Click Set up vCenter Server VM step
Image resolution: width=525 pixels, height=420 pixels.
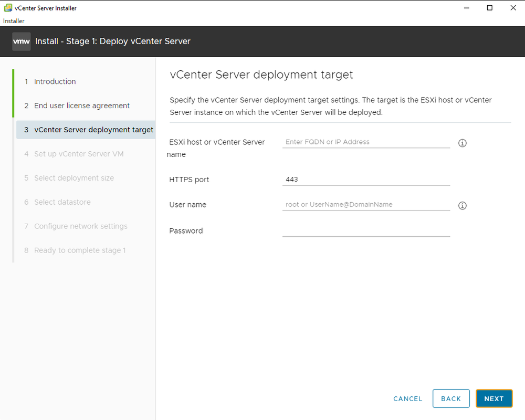79,154
